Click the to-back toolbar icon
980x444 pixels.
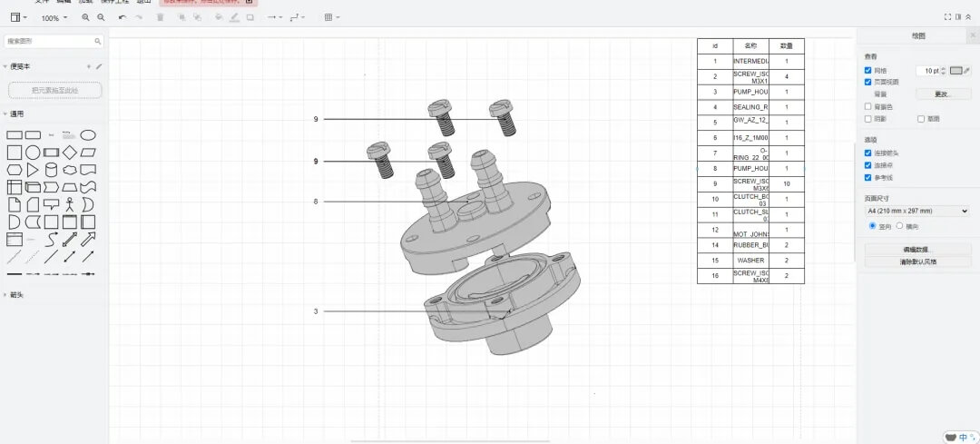(197, 17)
